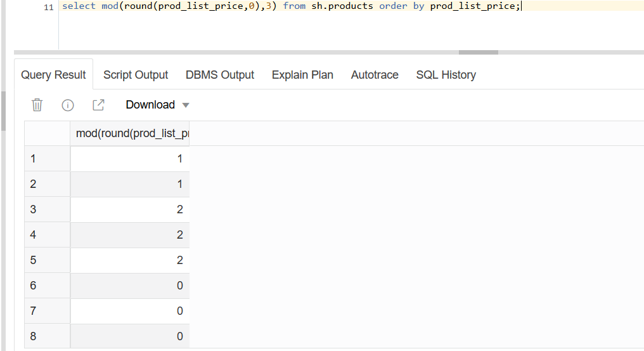Click the trash icon to clear results
644x351 pixels.
pyautogui.click(x=37, y=105)
